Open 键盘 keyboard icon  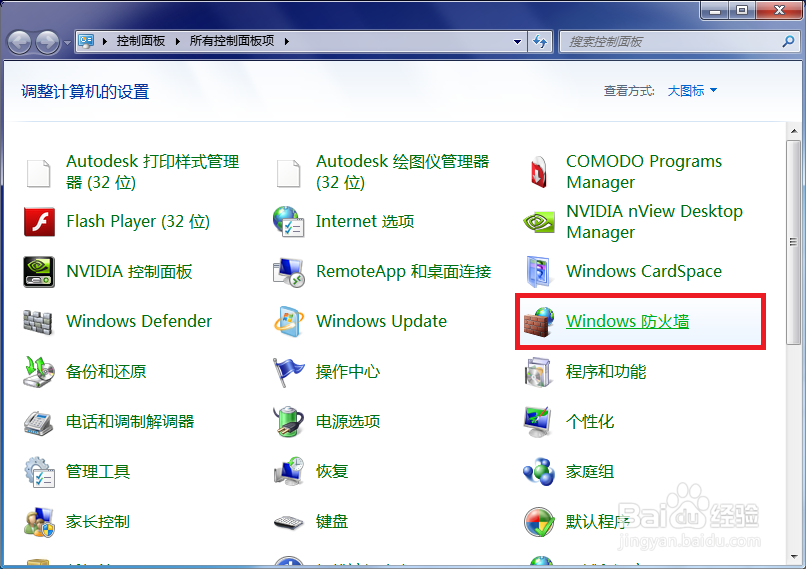click(x=288, y=523)
